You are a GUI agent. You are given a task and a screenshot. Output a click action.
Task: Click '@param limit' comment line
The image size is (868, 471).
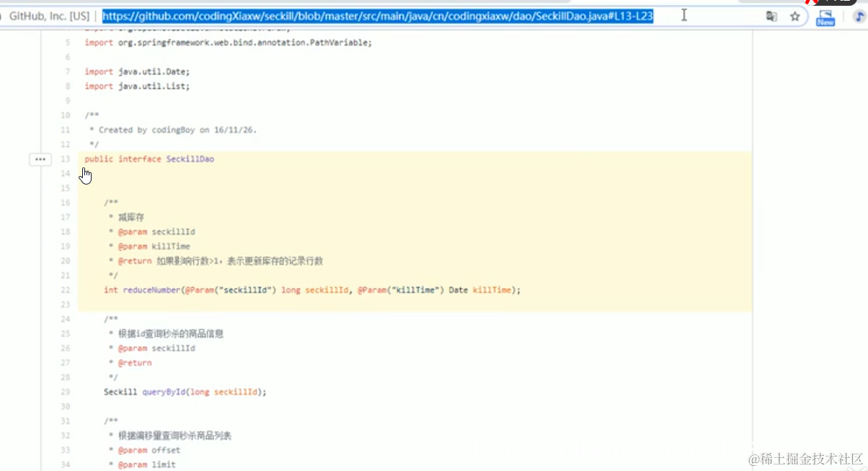click(x=146, y=465)
